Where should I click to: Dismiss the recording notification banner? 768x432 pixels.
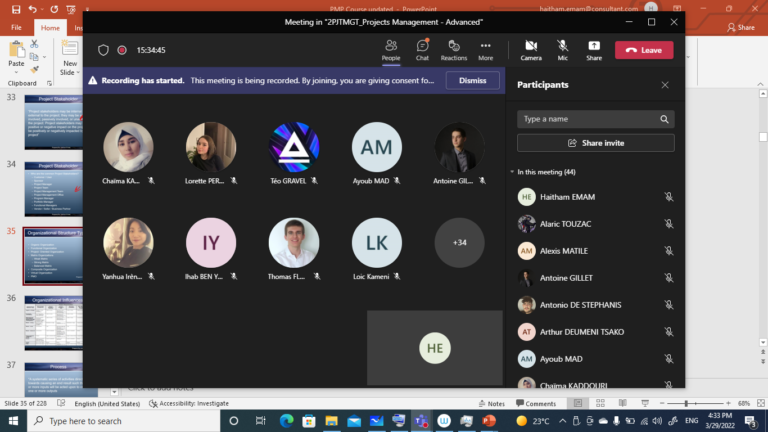pos(473,80)
